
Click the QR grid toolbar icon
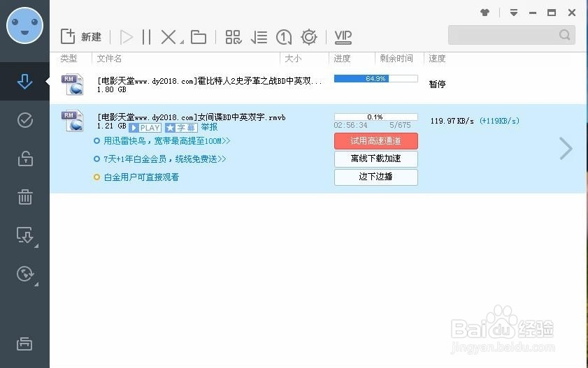pos(234,37)
